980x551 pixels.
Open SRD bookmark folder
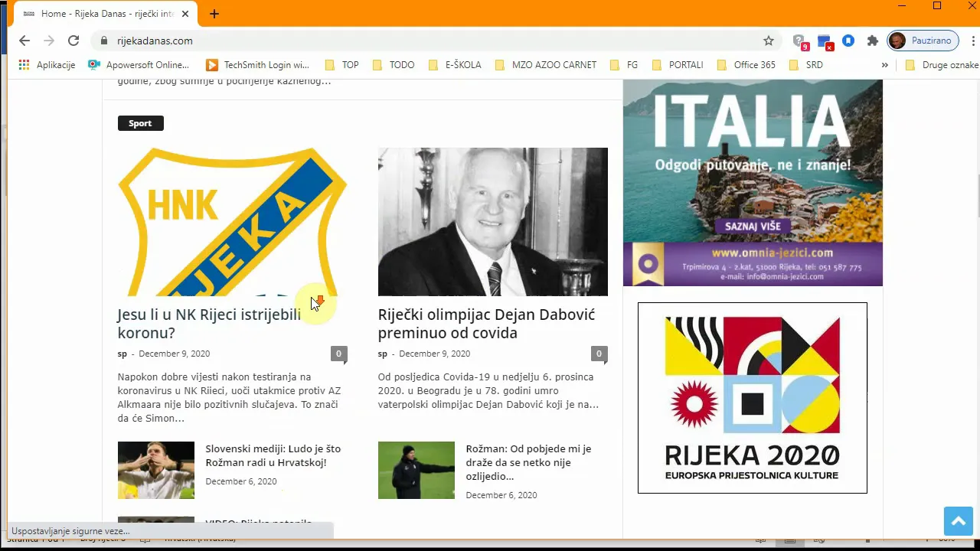pos(806,65)
